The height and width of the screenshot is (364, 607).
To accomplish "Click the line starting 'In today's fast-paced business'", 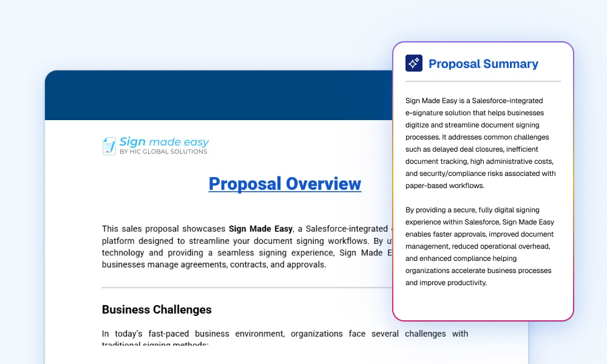I will (285, 334).
